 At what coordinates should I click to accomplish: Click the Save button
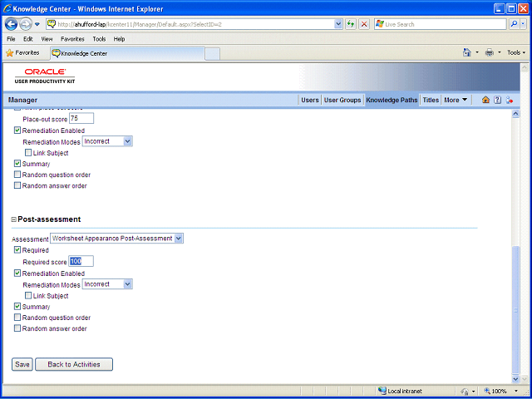click(x=22, y=364)
